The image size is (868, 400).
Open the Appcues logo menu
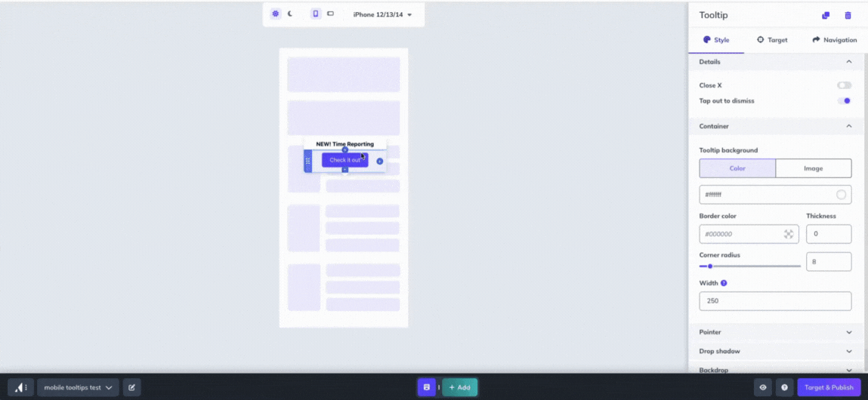point(20,387)
